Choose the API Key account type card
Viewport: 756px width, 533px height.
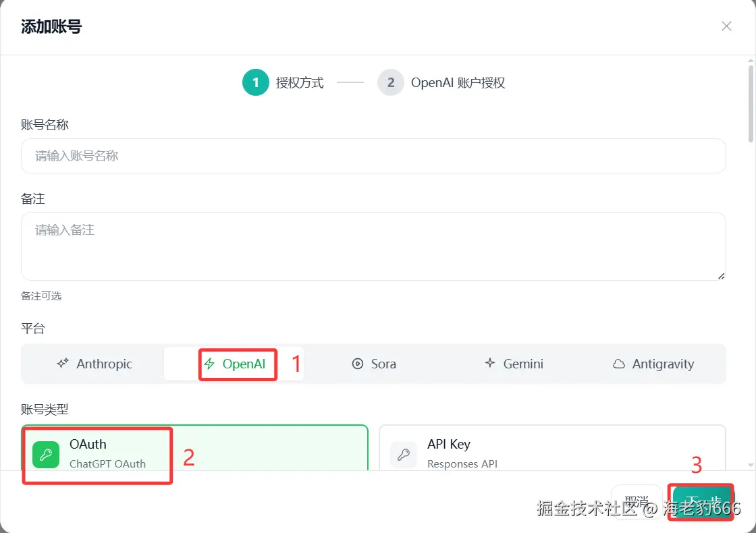point(553,448)
